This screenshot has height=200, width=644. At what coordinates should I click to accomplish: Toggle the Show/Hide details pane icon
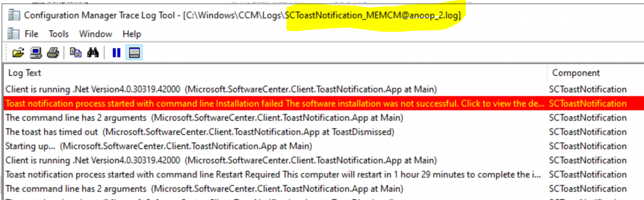[x=134, y=53]
